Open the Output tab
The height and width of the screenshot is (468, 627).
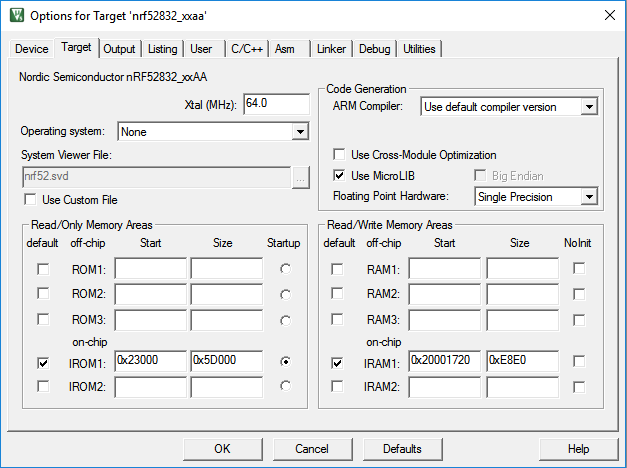[x=119, y=49]
